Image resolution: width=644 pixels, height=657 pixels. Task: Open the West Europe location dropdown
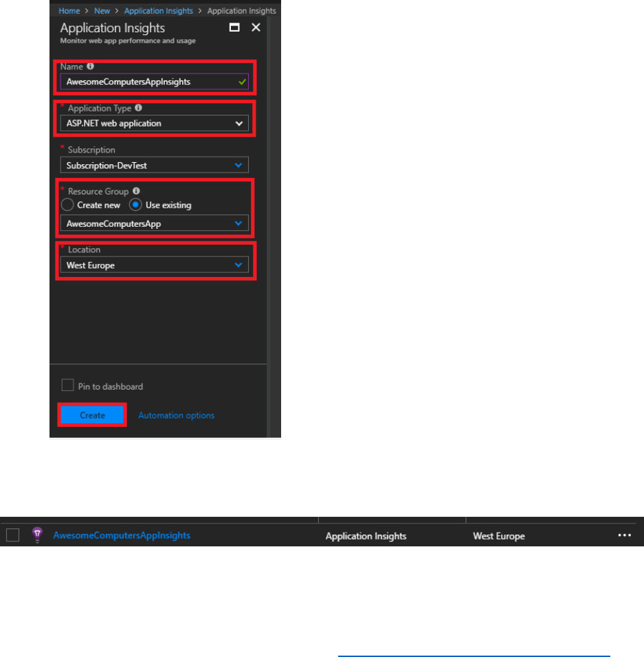click(154, 265)
